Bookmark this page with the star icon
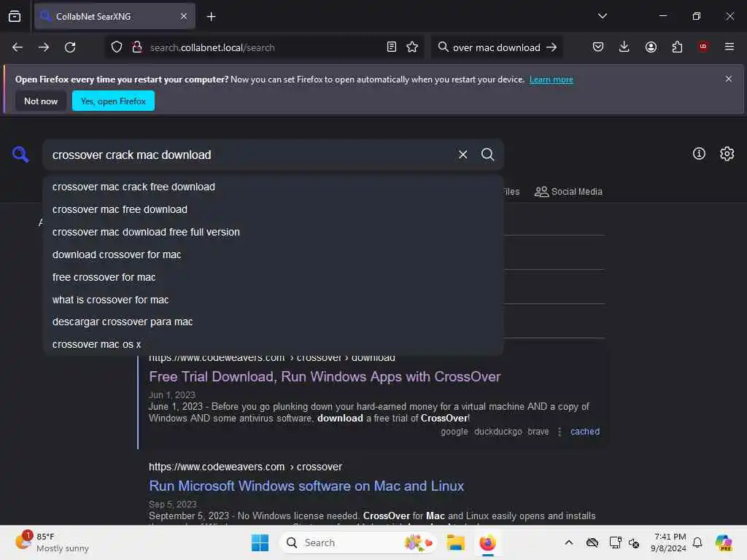The width and height of the screenshot is (747, 560). coord(412,47)
